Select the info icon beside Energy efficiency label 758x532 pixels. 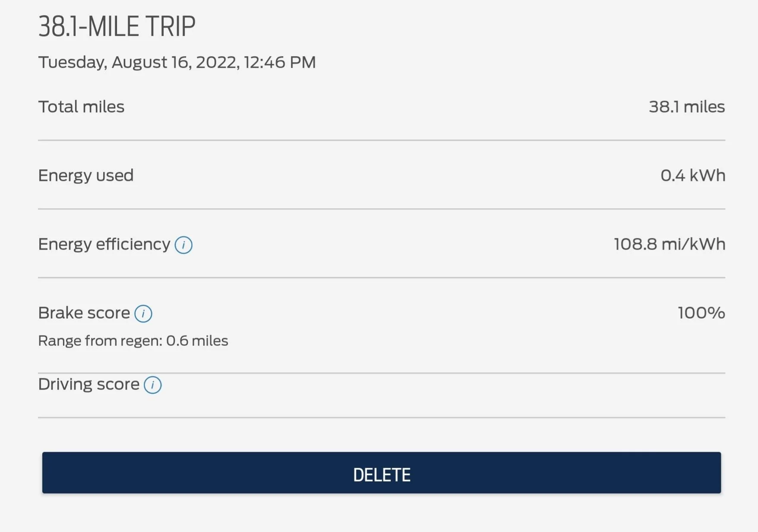coord(184,244)
